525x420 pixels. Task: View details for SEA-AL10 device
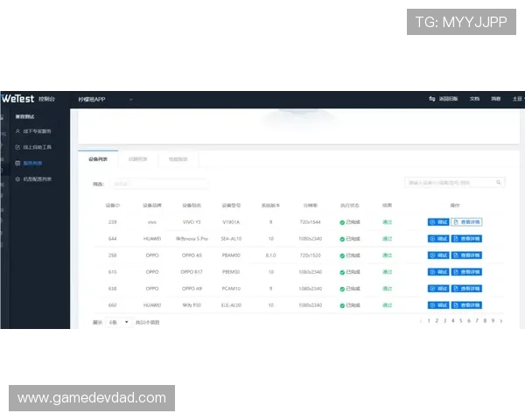pos(466,239)
